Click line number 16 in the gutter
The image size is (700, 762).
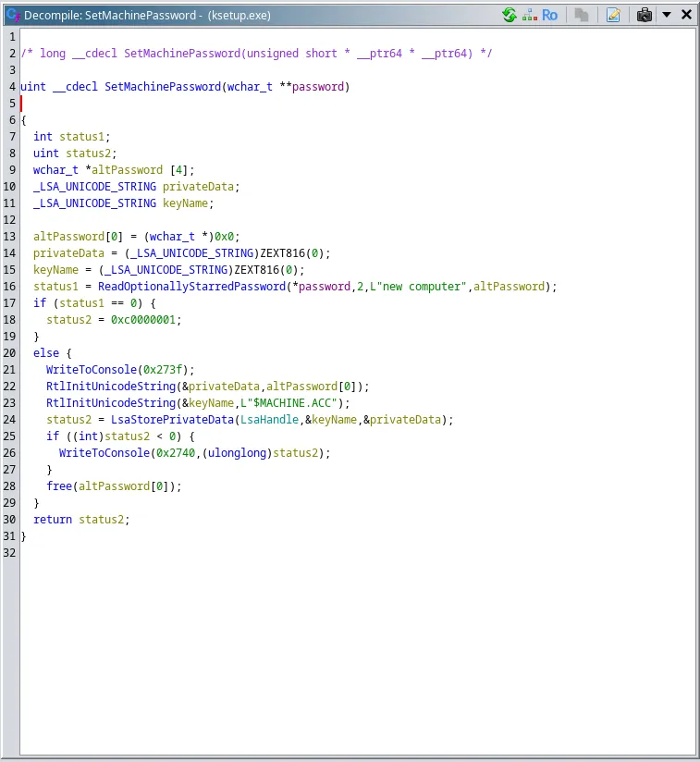pyautogui.click(x=10, y=287)
